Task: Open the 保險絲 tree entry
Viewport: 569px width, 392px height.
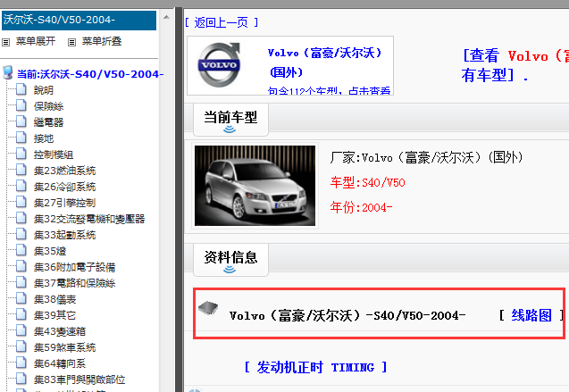Action: 48,106
